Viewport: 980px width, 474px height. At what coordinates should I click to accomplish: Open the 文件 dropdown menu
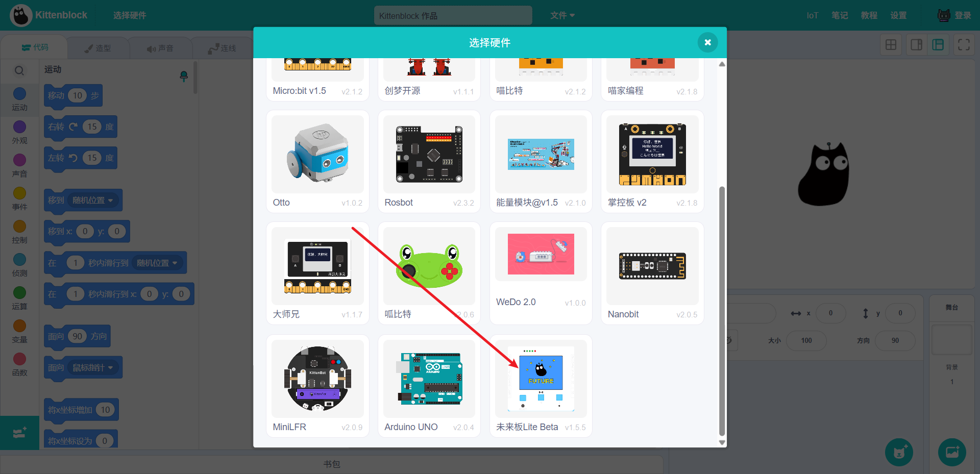pos(562,15)
